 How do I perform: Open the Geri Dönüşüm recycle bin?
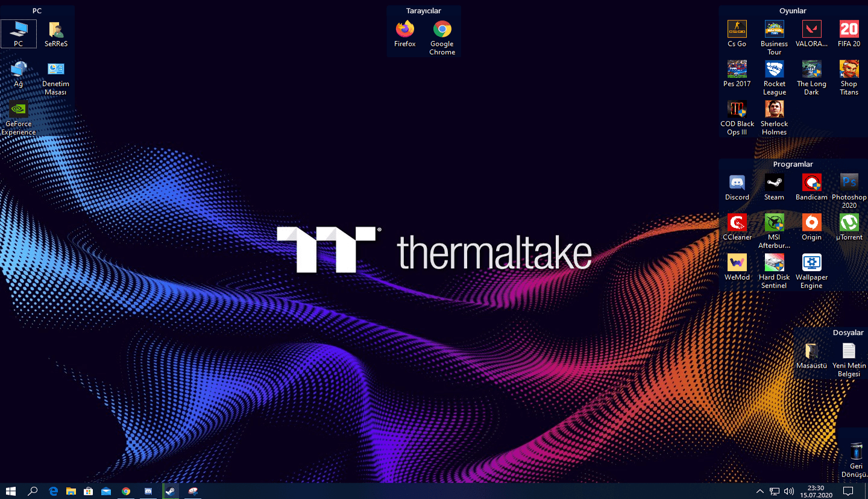[x=856, y=460]
